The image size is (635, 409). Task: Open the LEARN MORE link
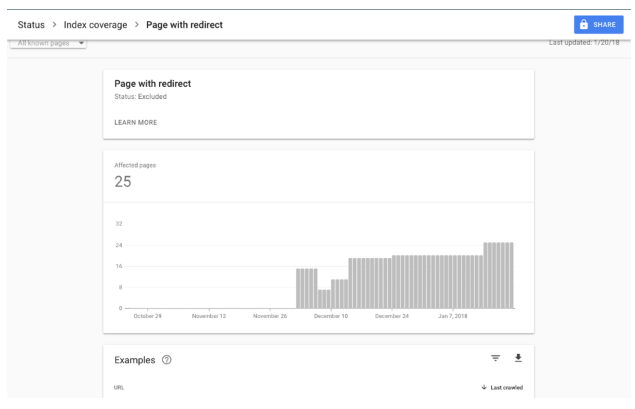tap(136, 123)
